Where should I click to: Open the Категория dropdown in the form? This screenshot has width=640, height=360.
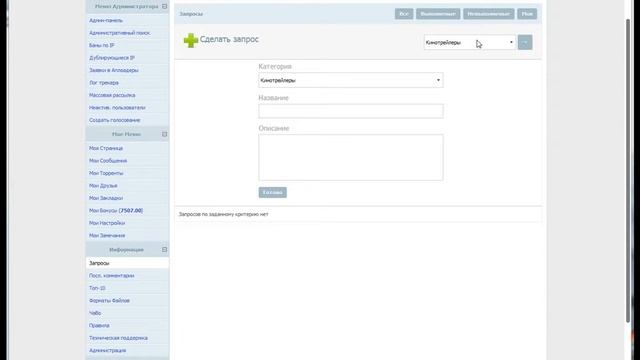tap(351, 80)
